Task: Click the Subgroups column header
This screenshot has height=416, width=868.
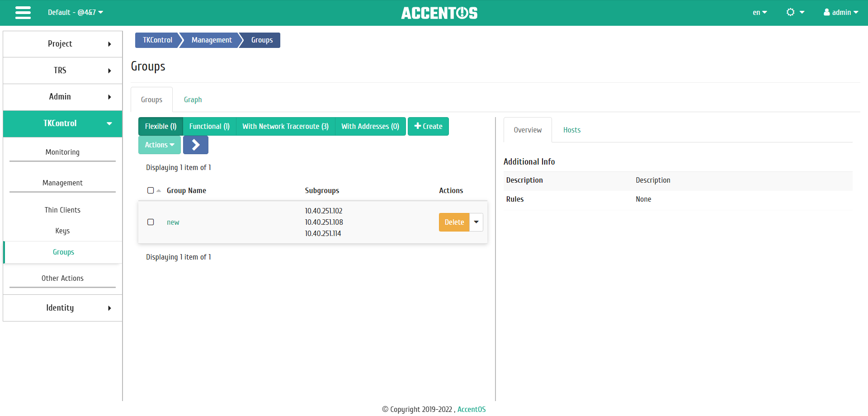Action: (x=322, y=191)
